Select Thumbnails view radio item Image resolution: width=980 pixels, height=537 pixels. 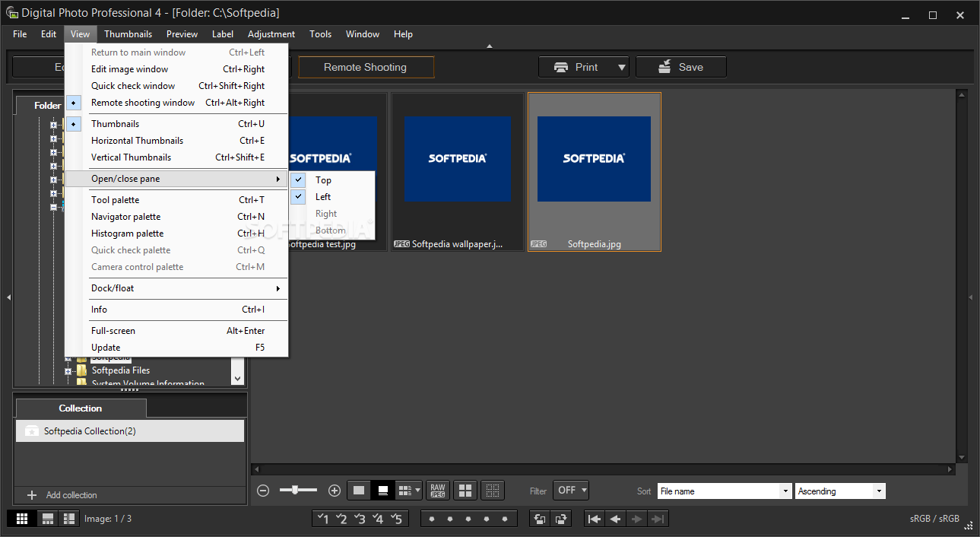point(176,124)
